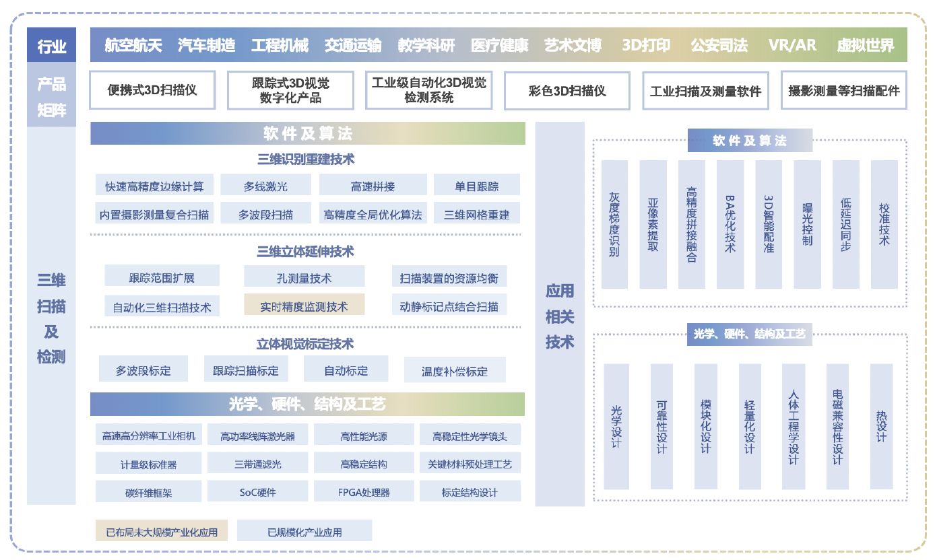Select 工业扫描及测量软件 product box
935x560 pixels.
(705, 90)
